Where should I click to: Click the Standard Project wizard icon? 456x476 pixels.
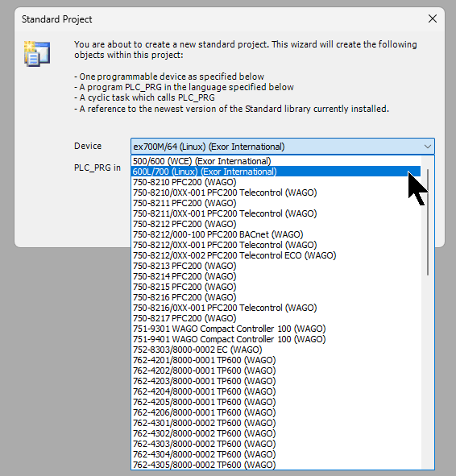(x=37, y=54)
